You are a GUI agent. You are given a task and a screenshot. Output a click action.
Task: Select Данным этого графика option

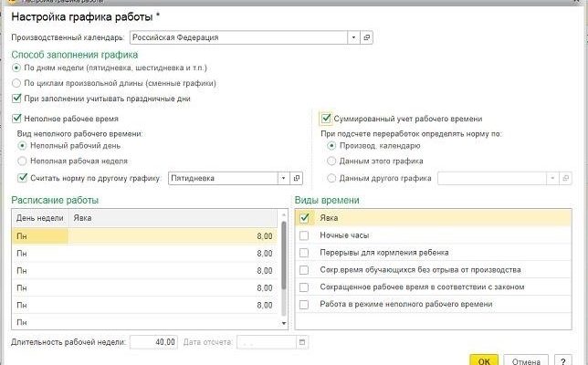(x=331, y=161)
